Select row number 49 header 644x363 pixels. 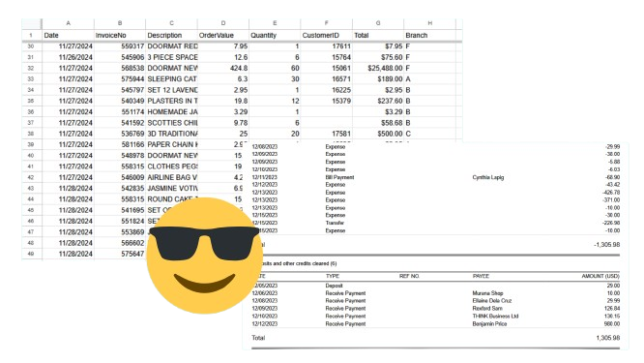point(31,254)
